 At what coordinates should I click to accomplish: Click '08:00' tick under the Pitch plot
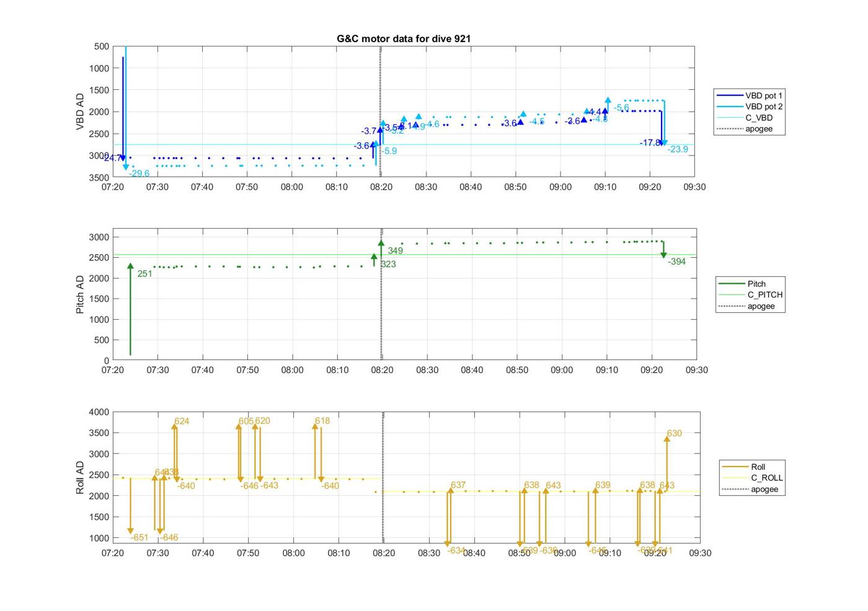292,370
